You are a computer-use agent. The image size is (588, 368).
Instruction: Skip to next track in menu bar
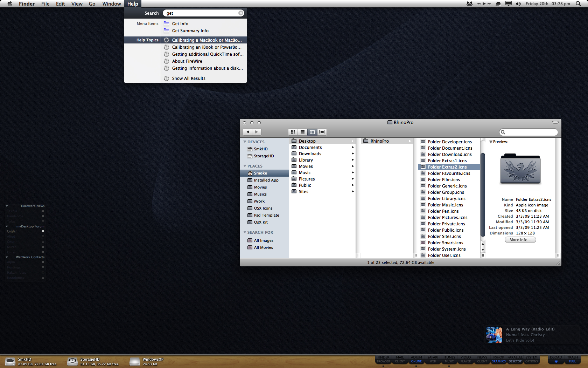[489, 4]
